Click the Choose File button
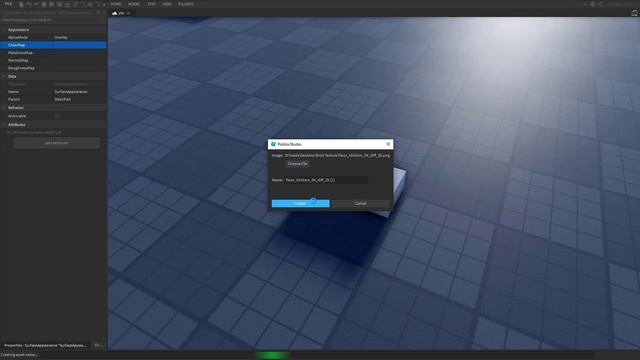The image size is (640, 360). 298,164
